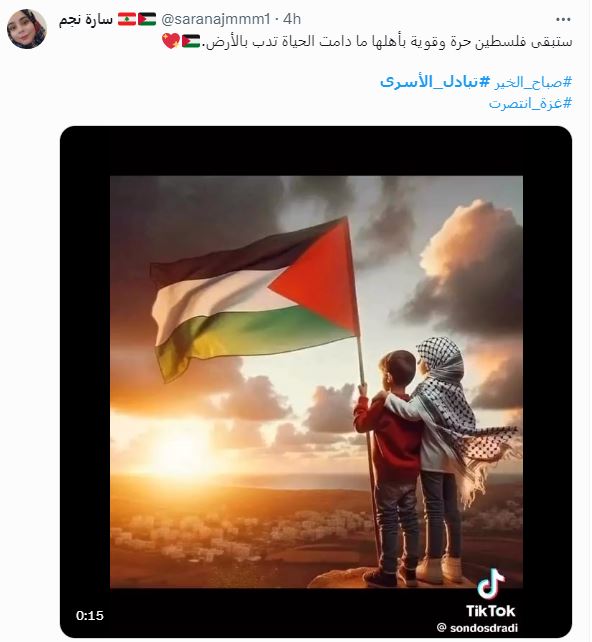
Task: Click the TikTok logo watermark
Action: pyautogui.click(x=491, y=583)
